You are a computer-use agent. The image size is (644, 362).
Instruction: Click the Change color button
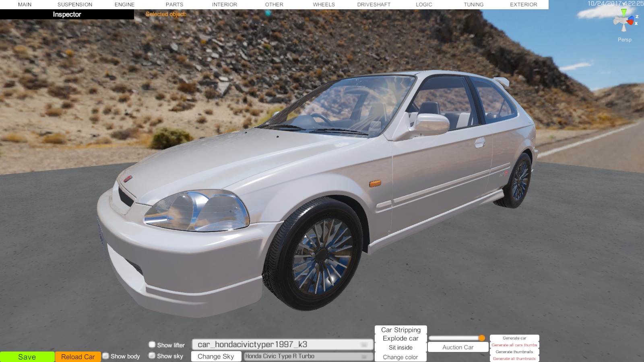(400, 357)
